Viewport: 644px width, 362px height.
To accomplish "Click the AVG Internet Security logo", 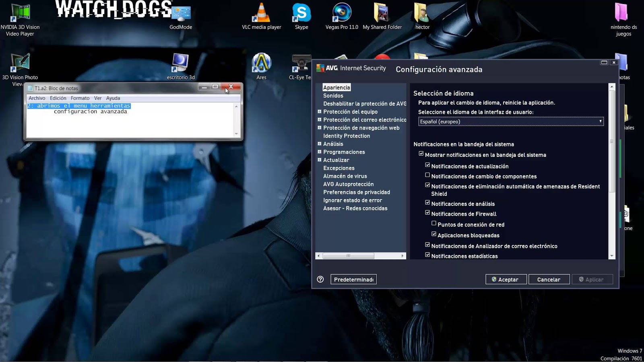I will click(351, 68).
